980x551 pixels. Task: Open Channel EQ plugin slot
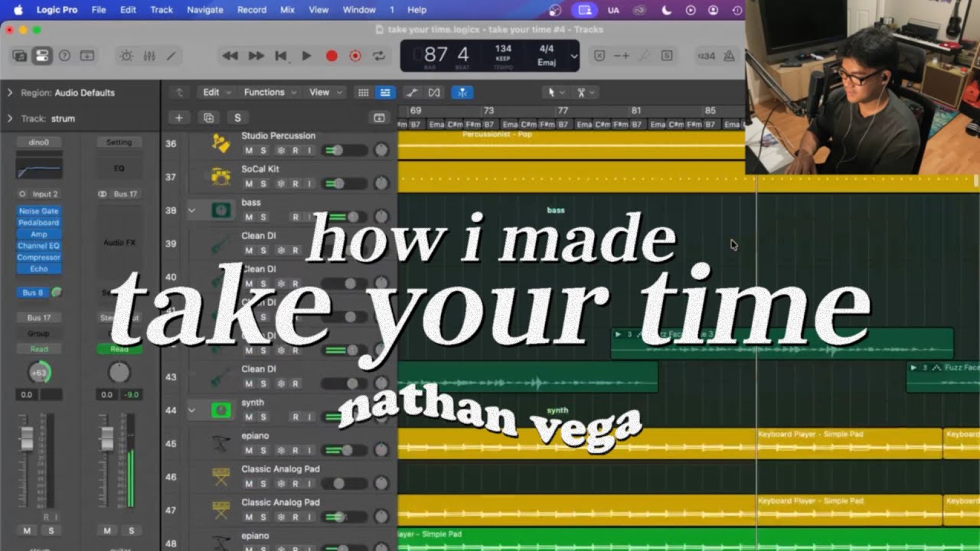click(x=39, y=246)
